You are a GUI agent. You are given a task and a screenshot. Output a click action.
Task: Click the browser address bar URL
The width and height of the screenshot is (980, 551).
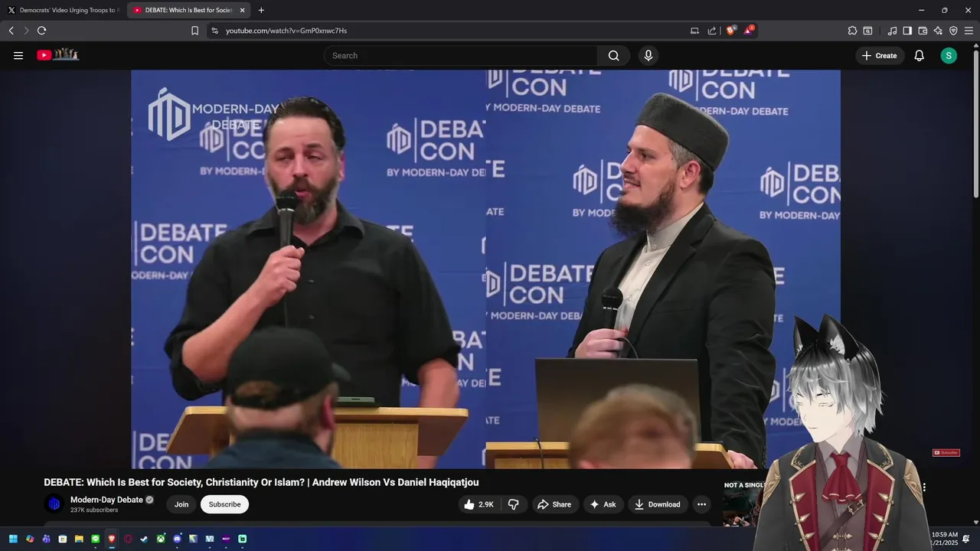pyautogui.click(x=286, y=31)
